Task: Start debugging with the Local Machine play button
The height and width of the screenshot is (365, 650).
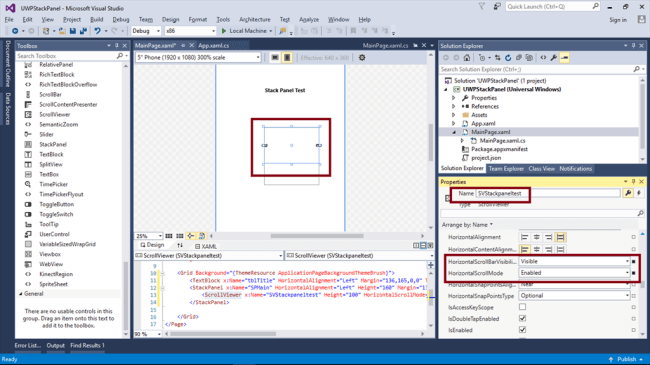Action: pyautogui.click(x=224, y=31)
